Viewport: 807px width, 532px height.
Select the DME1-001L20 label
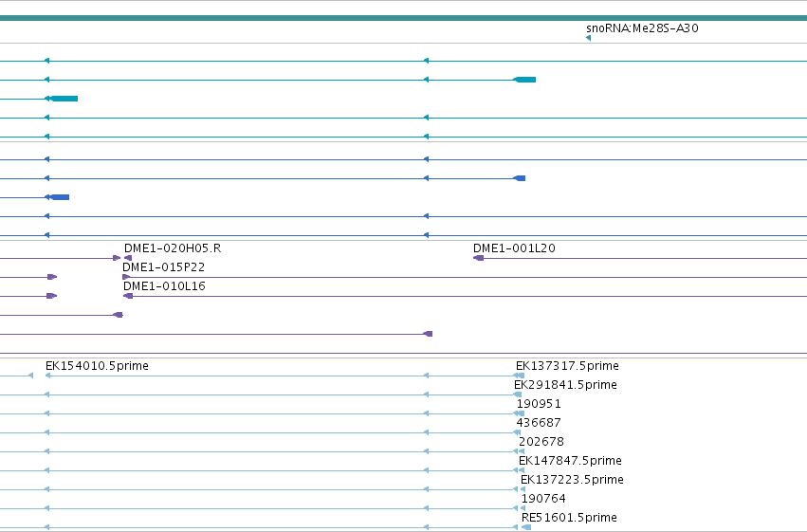pyautogui.click(x=514, y=248)
